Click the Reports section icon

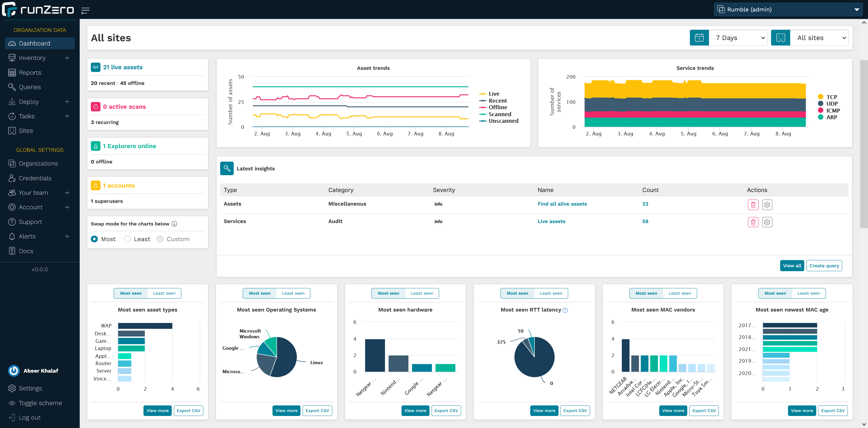click(12, 72)
